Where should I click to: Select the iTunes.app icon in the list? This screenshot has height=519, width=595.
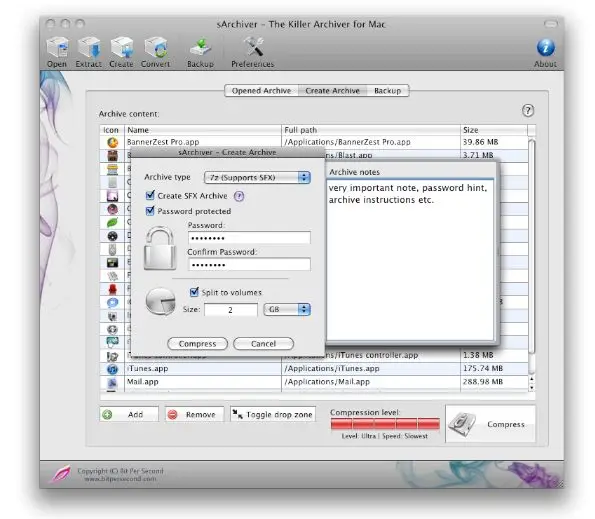(x=112, y=369)
